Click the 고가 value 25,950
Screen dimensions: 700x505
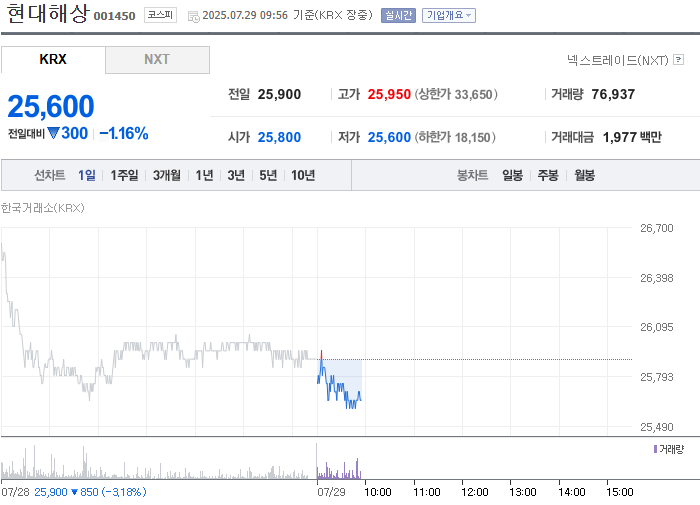(389, 94)
